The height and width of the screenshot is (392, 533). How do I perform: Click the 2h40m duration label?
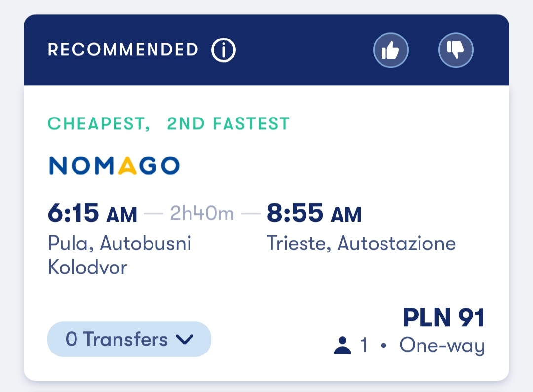[202, 213]
